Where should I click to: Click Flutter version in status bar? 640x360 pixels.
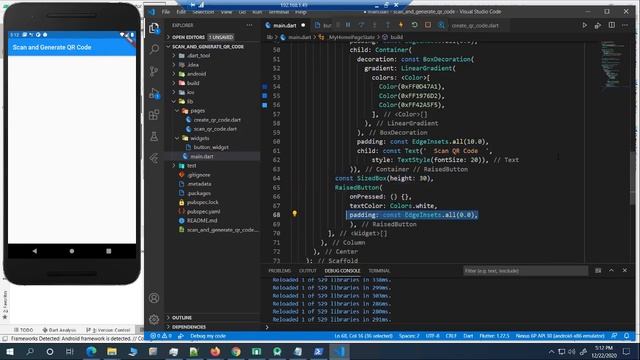494,336
